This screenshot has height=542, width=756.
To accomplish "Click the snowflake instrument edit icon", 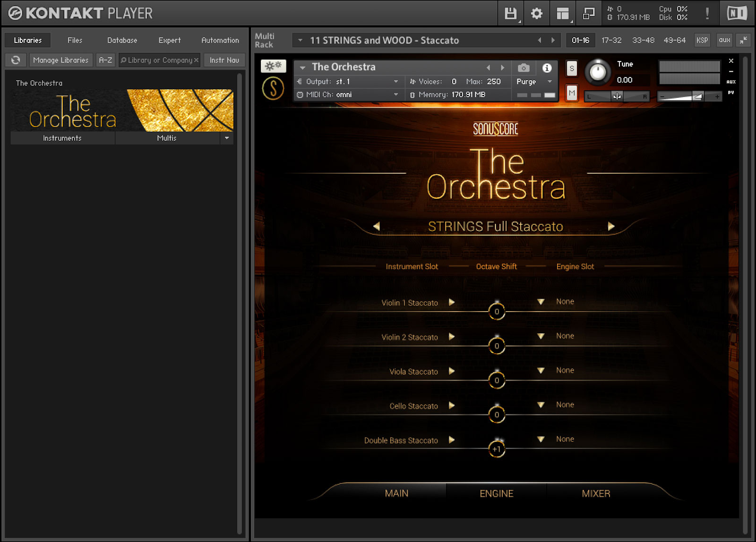I will [273, 66].
